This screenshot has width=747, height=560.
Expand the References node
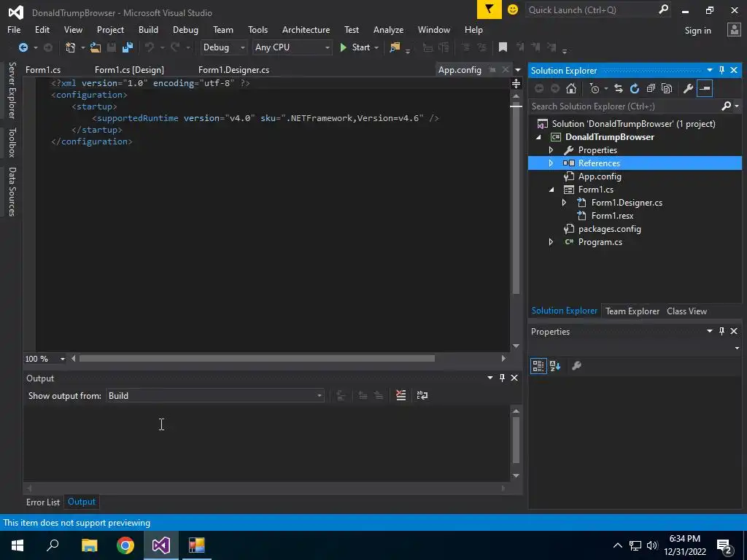coord(551,163)
